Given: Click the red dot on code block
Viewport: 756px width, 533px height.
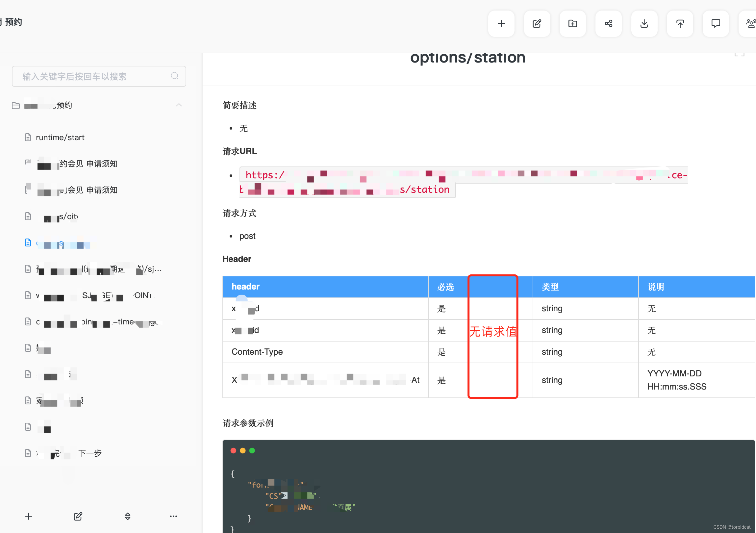Looking at the screenshot, I should pos(233,450).
